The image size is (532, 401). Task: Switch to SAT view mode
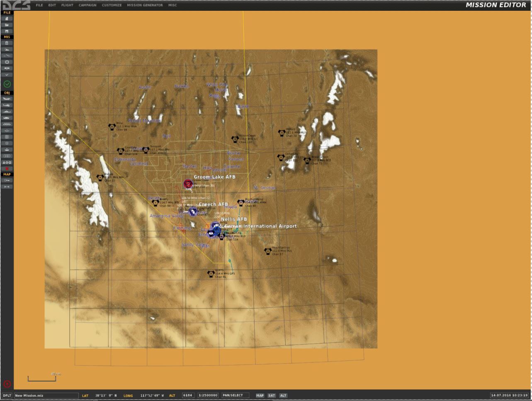pyautogui.click(x=272, y=396)
